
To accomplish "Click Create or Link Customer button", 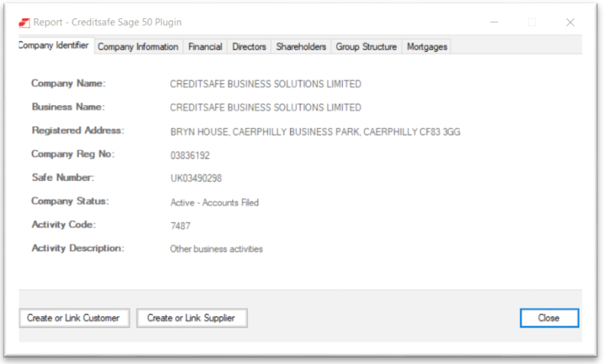I will 74,318.
